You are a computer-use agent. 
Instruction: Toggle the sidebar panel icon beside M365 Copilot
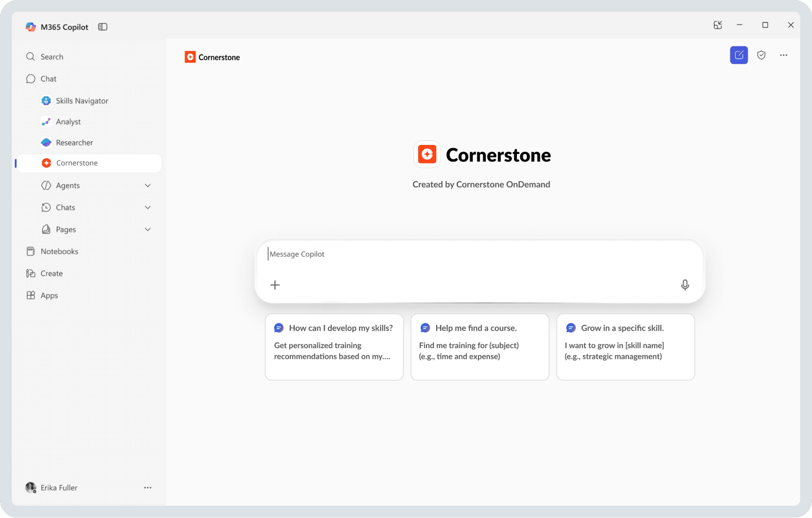point(103,26)
